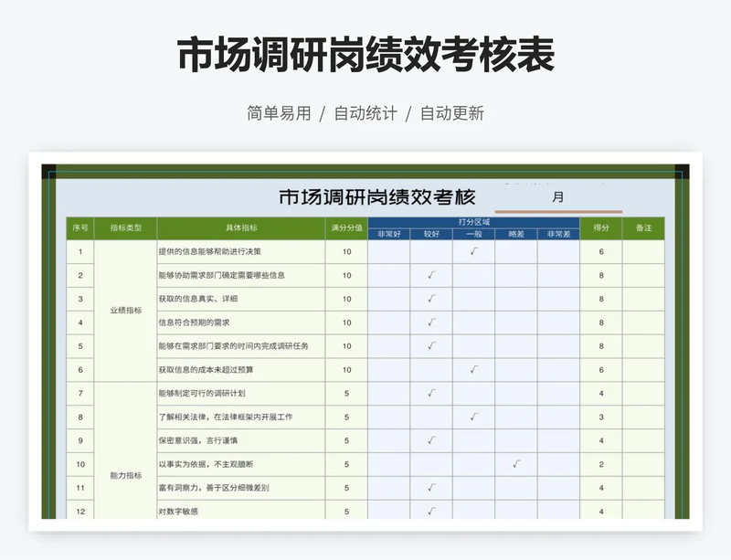
Task: Click the 自动统计 subtitle text
Action: pyautogui.click(x=365, y=113)
